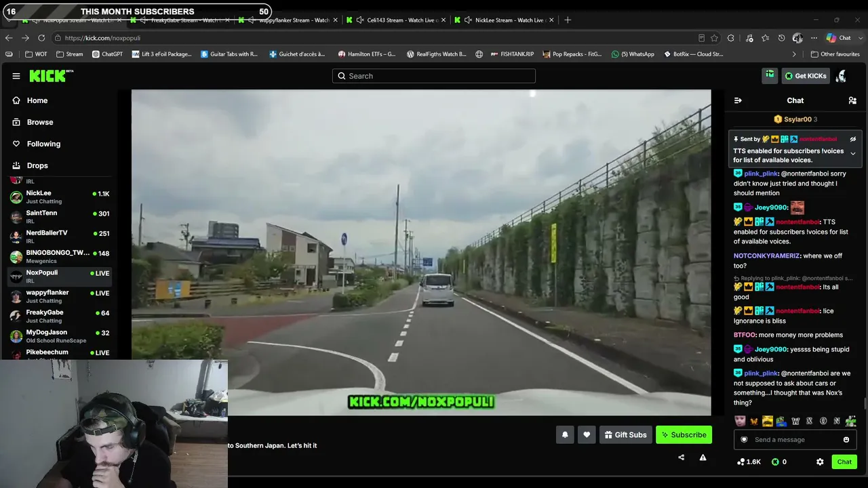
Task: Click the notification bell for NoxPopuli
Action: point(565,435)
